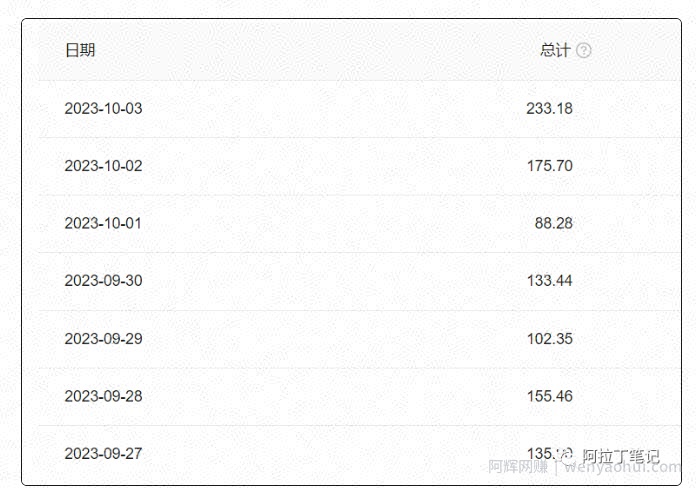Viewport: 697px width, 492px height.
Task: Select the 2023-10-01 date cell
Action: point(103,223)
